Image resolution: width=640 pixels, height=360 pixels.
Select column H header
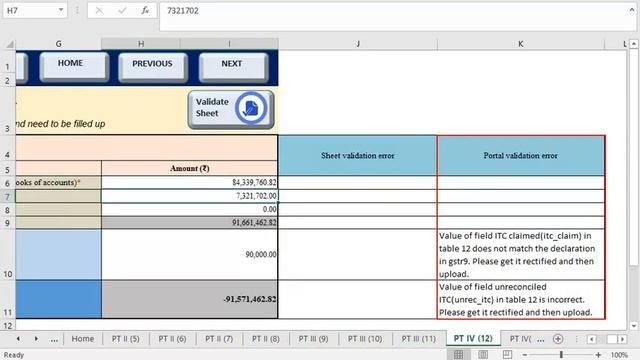coord(141,44)
